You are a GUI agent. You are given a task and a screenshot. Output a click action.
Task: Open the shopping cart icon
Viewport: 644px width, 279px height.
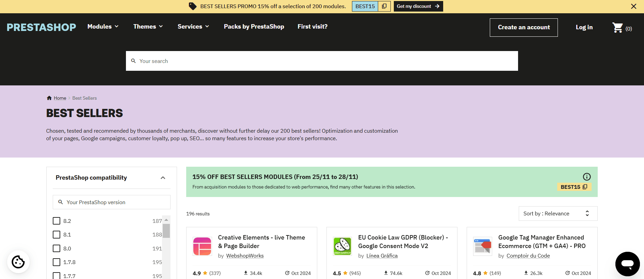click(x=617, y=28)
